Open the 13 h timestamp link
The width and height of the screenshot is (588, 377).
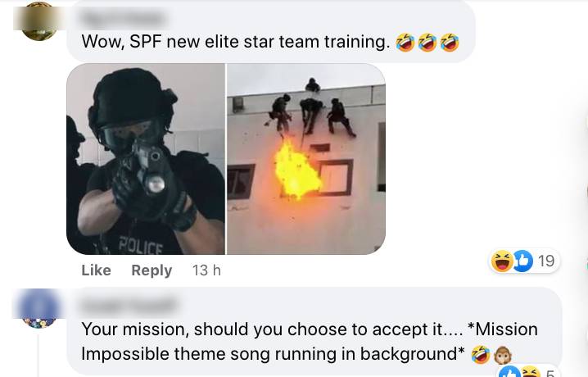click(x=206, y=270)
